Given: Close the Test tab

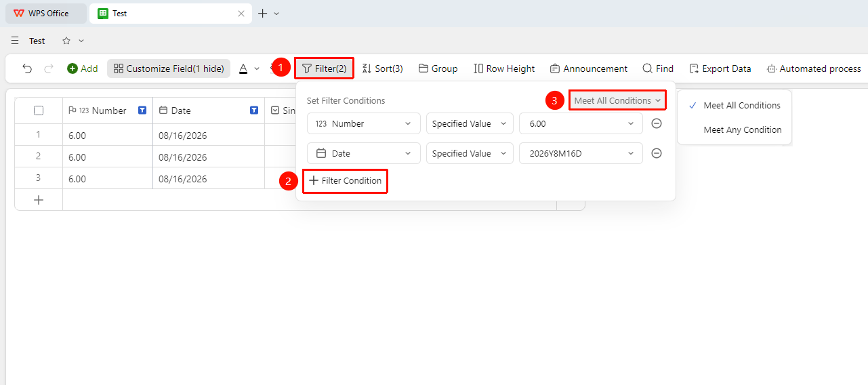Looking at the screenshot, I should point(241,14).
